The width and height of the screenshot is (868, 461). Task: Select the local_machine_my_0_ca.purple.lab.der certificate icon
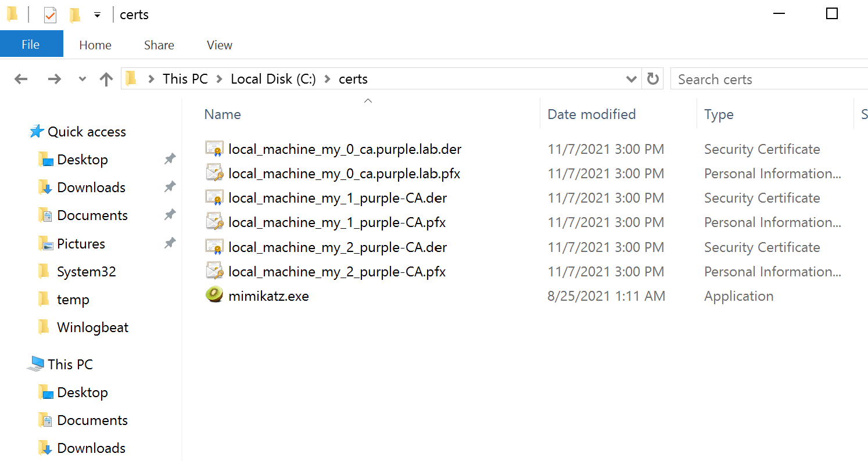(214, 149)
